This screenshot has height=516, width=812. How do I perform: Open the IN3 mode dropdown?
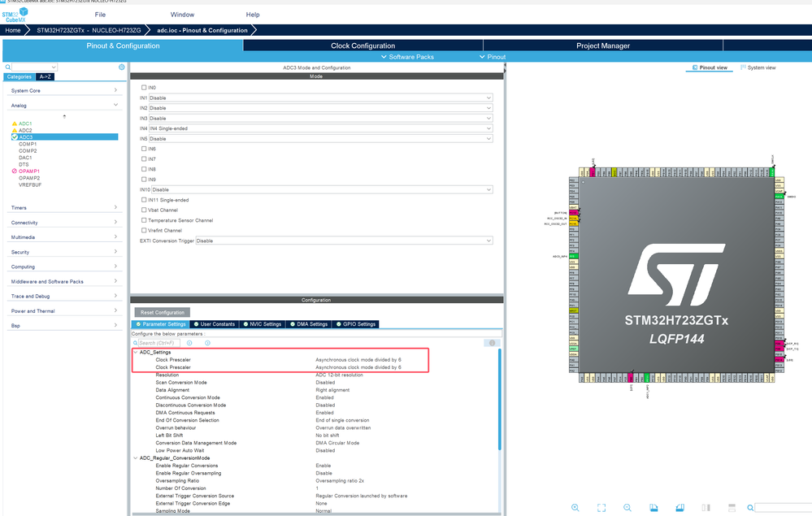(320, 119)
